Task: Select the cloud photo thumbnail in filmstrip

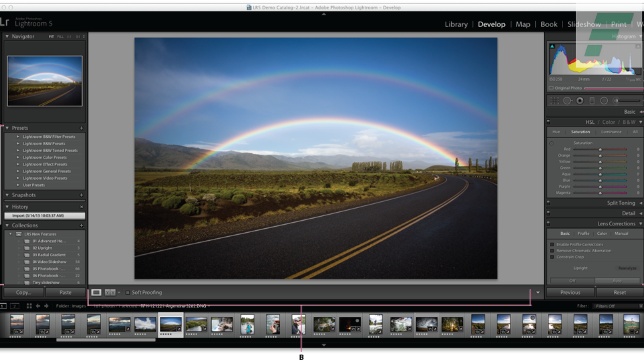Action: 145,324
